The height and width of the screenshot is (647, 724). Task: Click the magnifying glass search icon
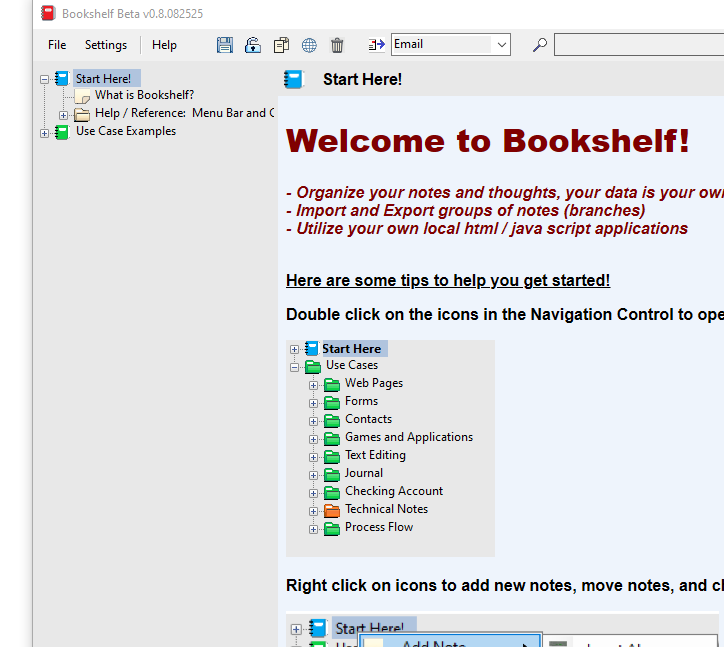click(x=539, y=45)
